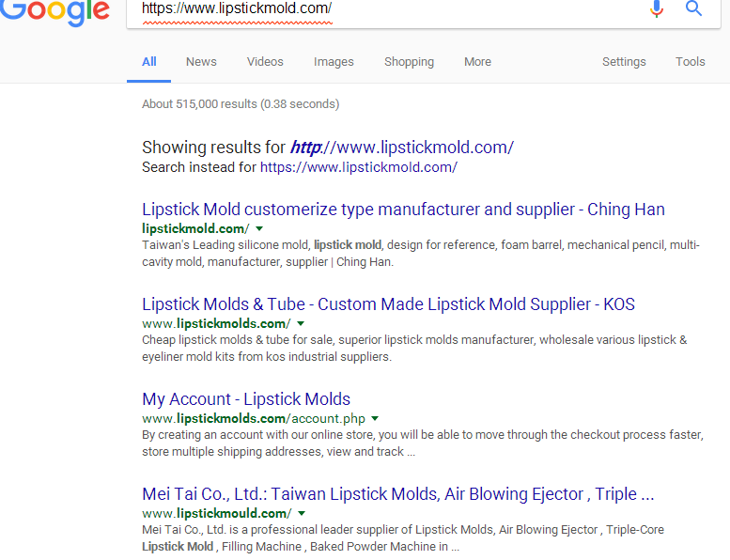The width and height of the screenshot is (730, 560).
Task: Open the search Tools menu
Action: click(x=690, y=62)
